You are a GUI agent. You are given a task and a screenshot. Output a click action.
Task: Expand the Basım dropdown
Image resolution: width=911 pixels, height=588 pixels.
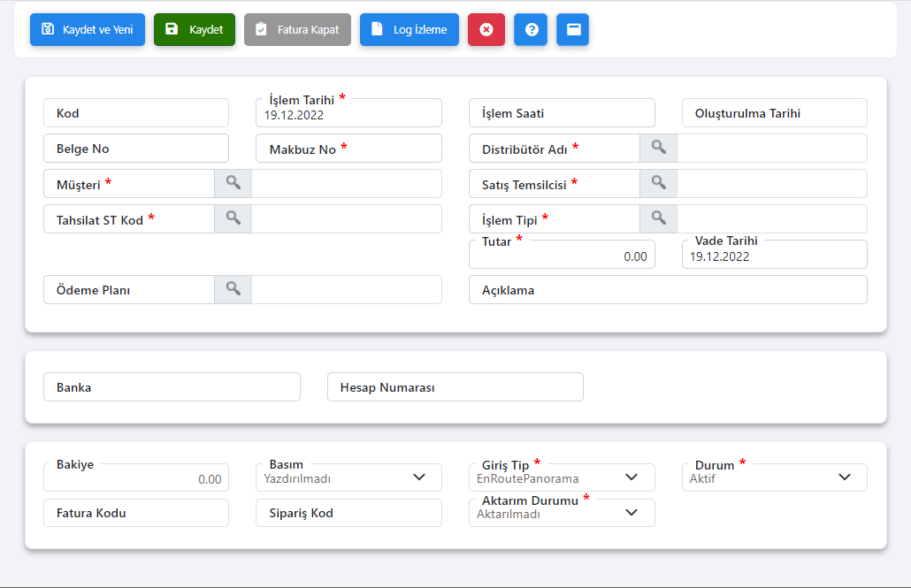pos(418,477)
